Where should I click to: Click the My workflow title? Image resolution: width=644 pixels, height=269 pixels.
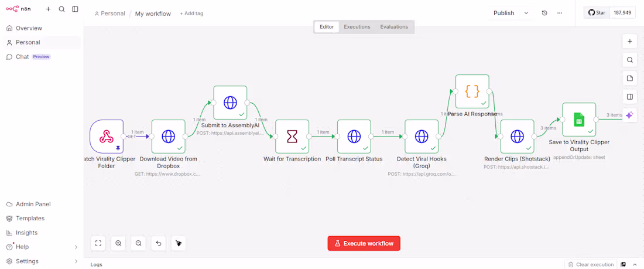coord(153,13)
